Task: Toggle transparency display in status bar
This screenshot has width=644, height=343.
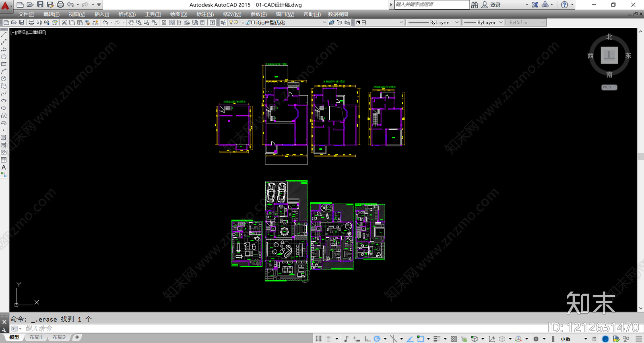Action: pos(454,339)
